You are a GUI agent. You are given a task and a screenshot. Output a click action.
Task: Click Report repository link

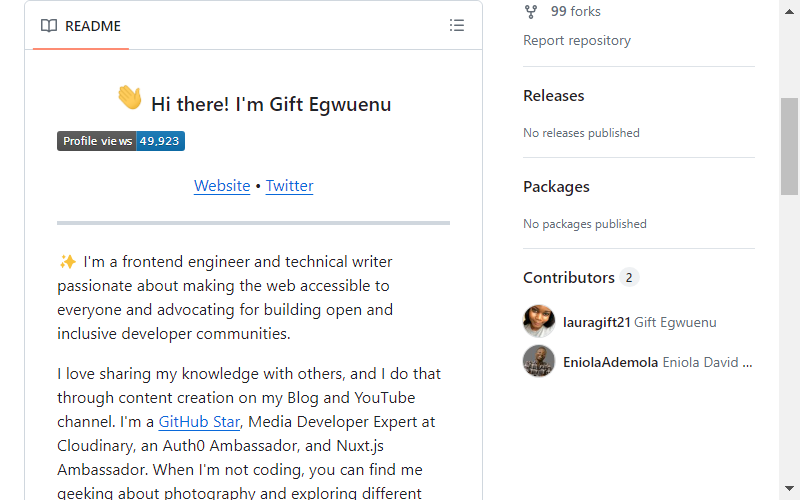coord(577,40)
